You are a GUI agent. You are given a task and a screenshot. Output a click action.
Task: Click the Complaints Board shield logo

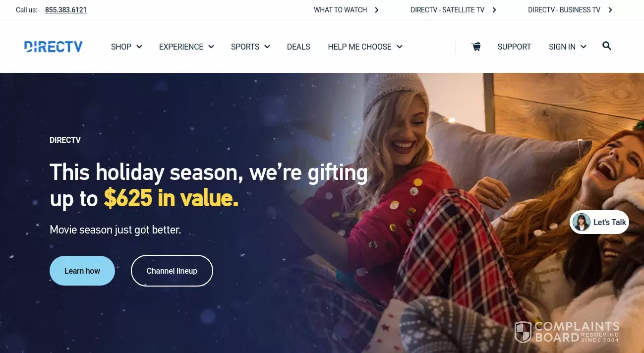coord(523,332)
